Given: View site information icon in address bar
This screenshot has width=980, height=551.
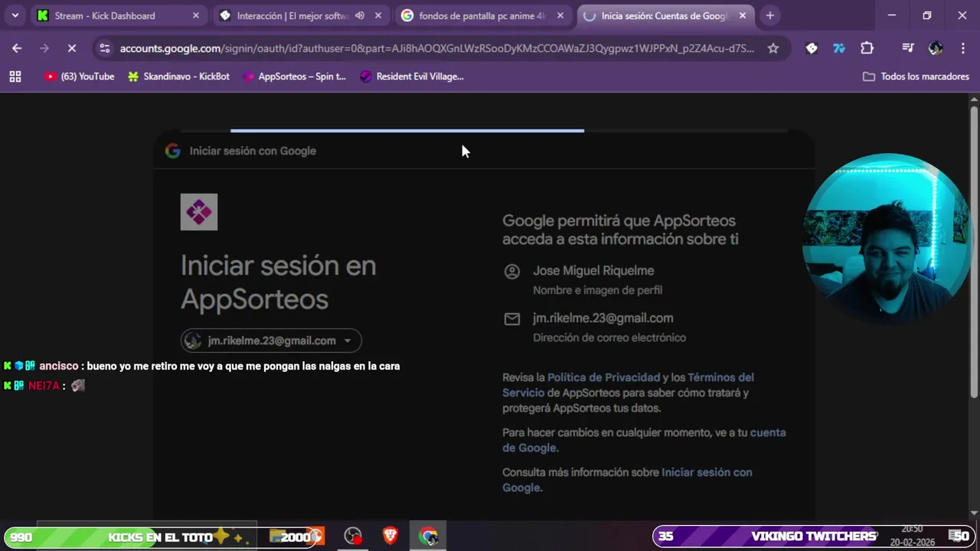Looking at the screenshot, I should point(105,48).
